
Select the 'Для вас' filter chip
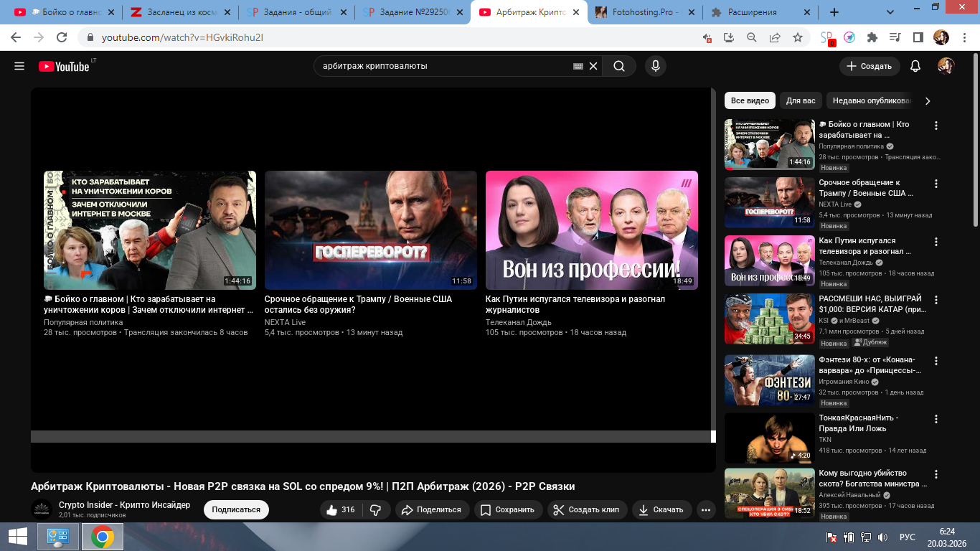(800, 100)
